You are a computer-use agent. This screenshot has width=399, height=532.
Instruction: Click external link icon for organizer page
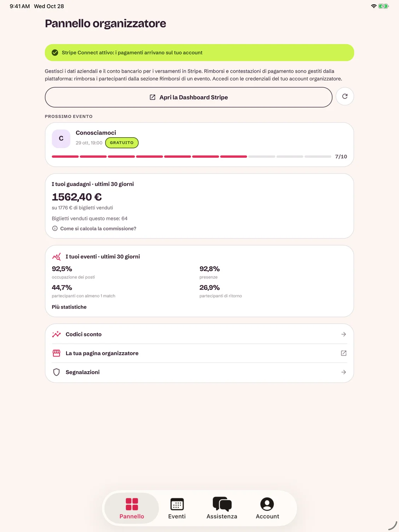344,353
